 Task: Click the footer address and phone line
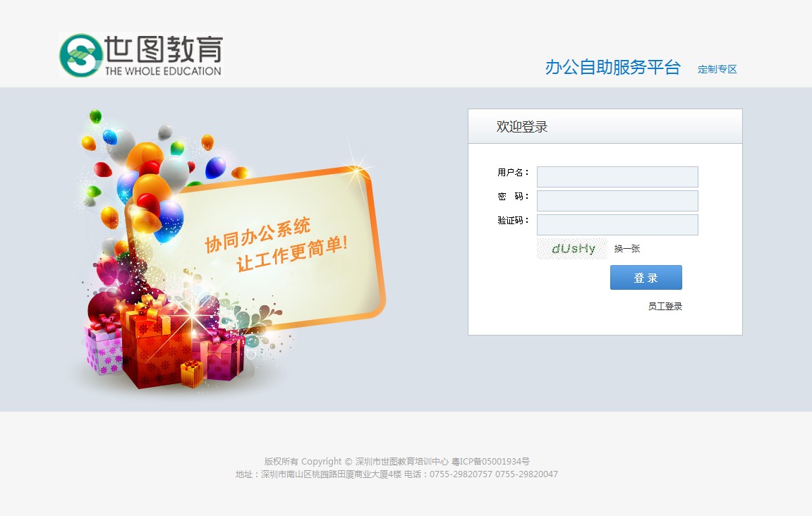coord(396,474)
